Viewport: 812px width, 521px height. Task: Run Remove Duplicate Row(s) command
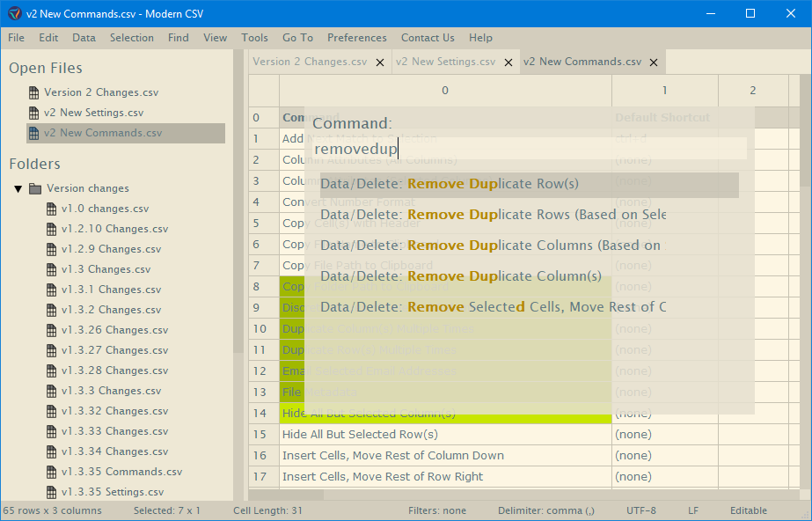(x=530, y=184)
